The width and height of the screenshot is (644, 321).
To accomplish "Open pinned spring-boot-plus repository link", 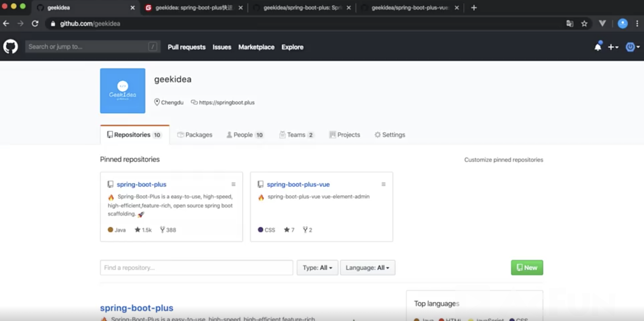I will pyautogui.click(x=141, y=184).
